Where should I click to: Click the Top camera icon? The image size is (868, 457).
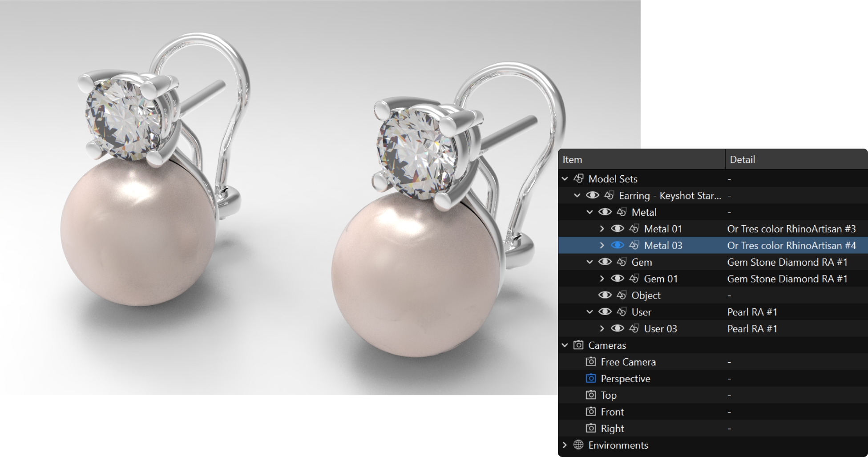[x=590, y=395]
